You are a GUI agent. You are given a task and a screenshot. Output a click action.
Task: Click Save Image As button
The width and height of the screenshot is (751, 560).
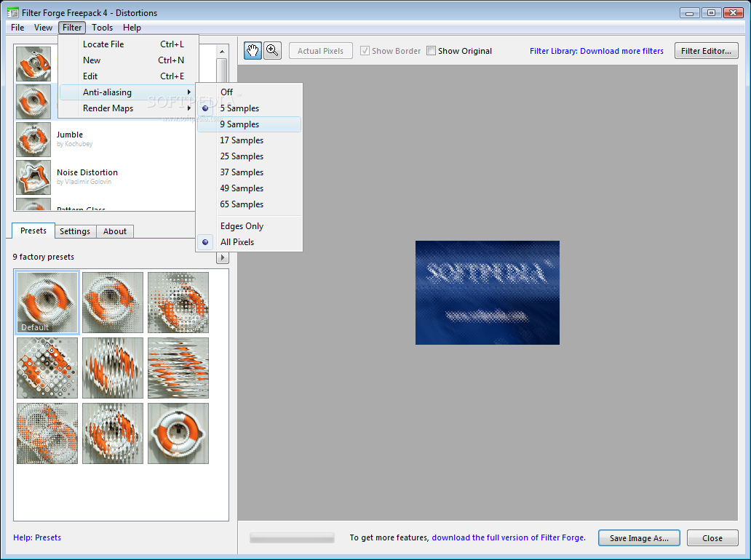point(639,538)
